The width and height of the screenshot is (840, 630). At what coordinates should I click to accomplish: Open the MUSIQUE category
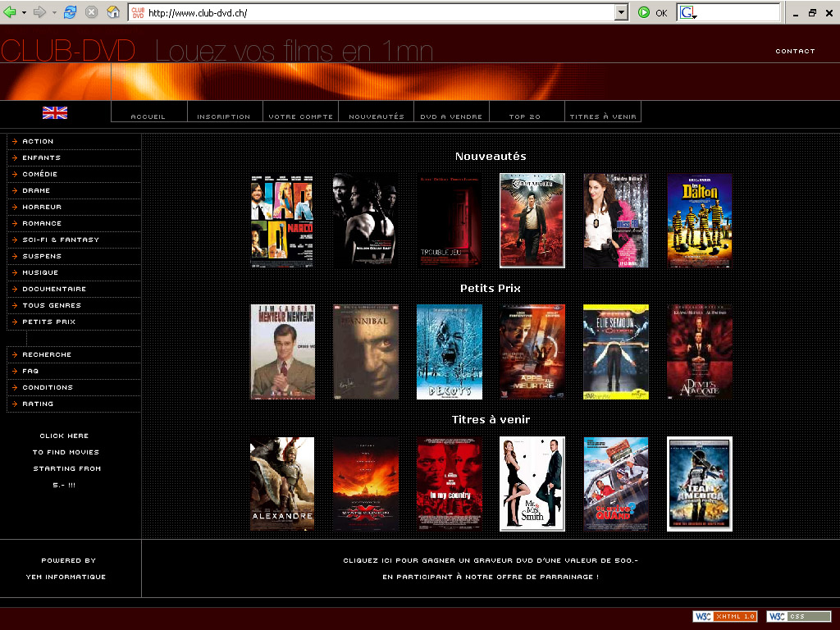(74, 272)
